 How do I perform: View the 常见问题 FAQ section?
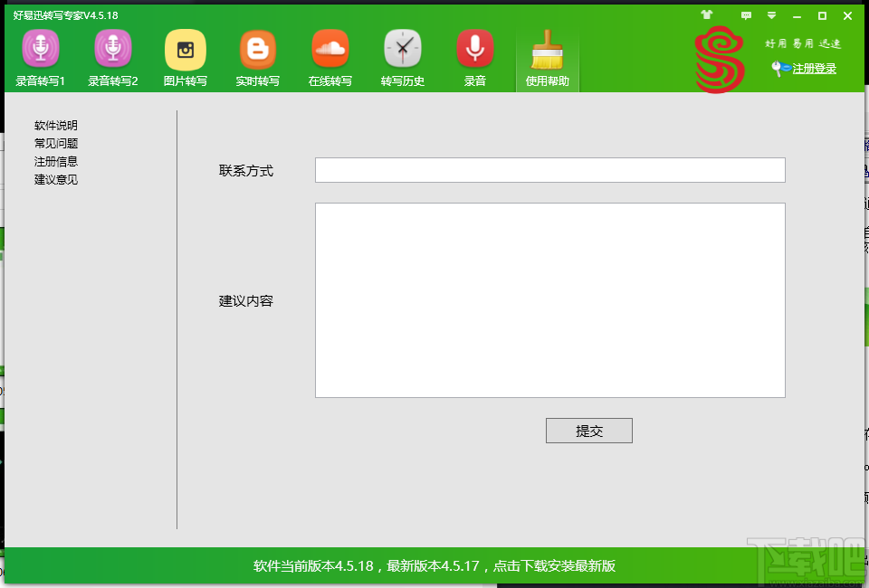click(x=55, y=143)
